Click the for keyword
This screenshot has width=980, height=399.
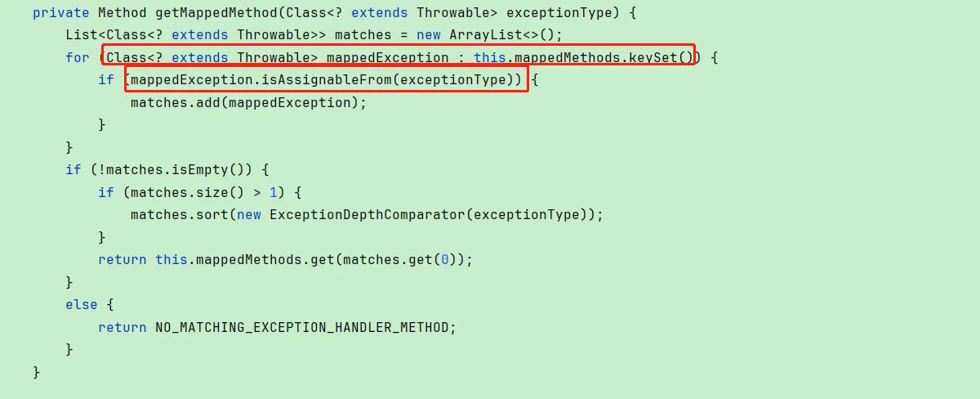click(x=78, y=57)
